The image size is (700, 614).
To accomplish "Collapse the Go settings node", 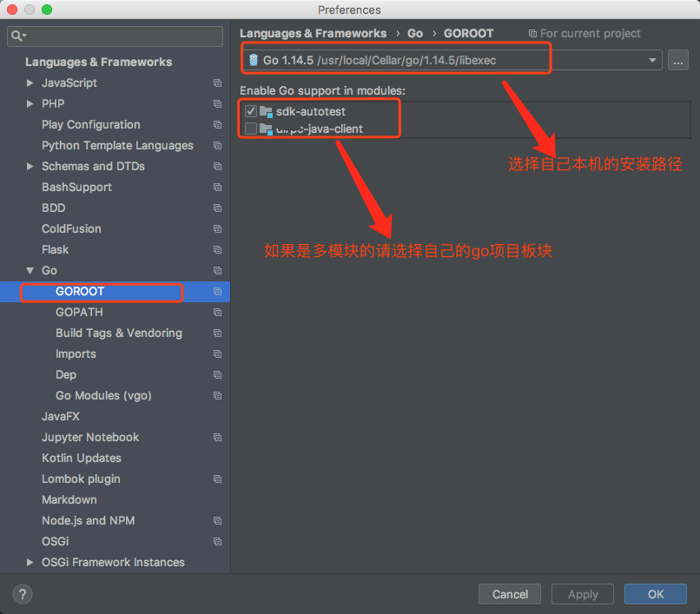I will point(30,271).
